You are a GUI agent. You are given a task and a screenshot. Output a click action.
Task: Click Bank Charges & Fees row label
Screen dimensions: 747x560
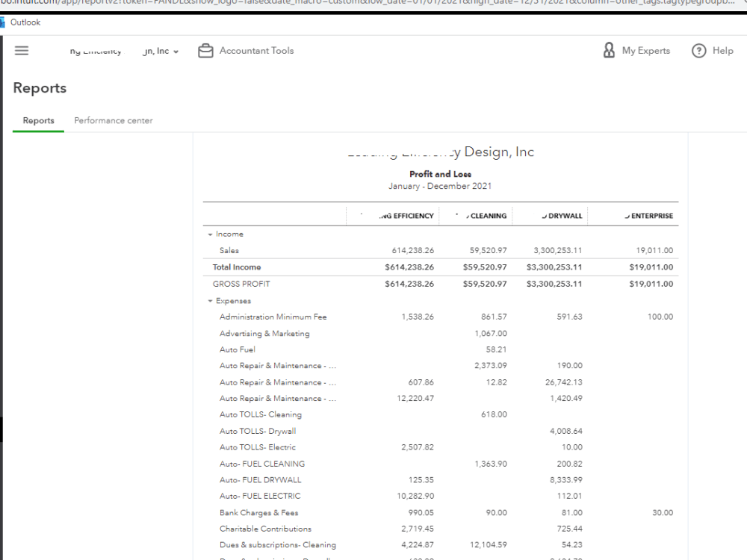[x=258, y=513]
